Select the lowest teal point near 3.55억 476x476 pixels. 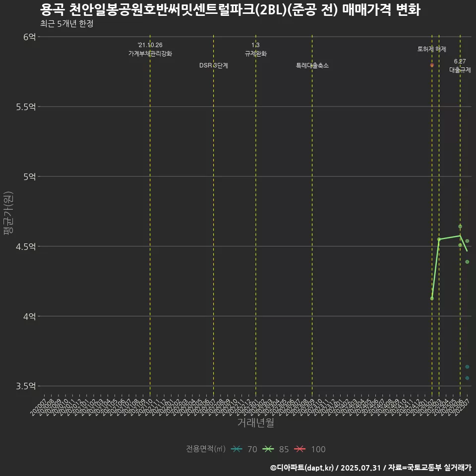coord(467,378)
